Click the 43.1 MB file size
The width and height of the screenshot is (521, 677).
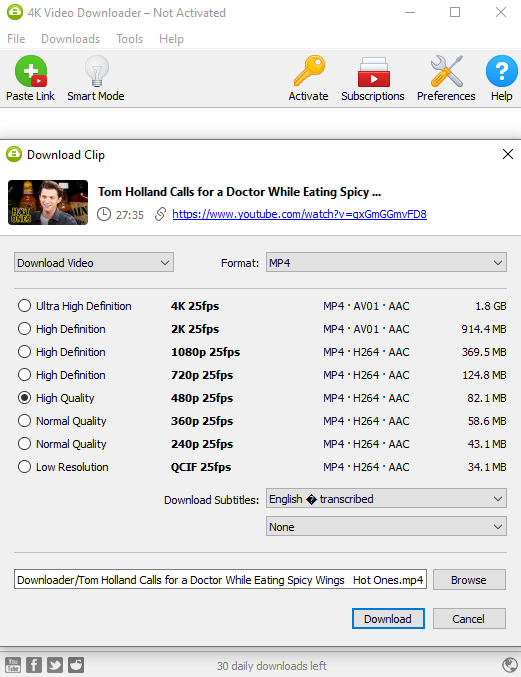pyautogui.click(x=486, y=444)
